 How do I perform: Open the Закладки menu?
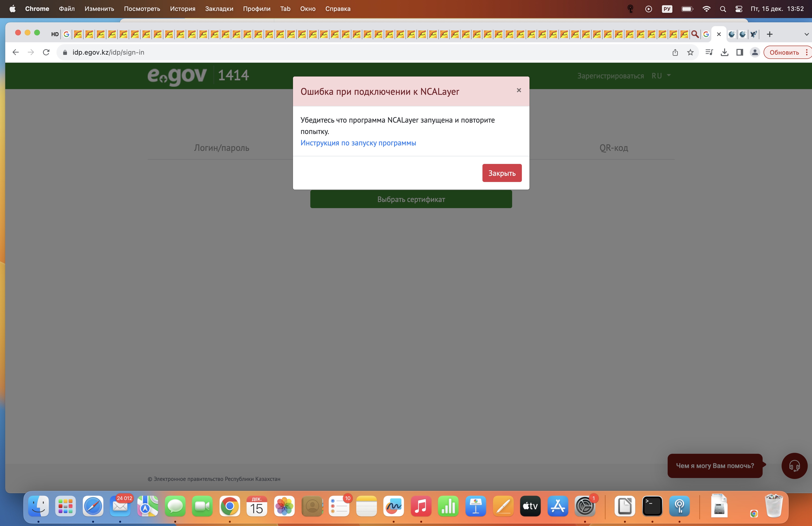[x=219, y=9]
